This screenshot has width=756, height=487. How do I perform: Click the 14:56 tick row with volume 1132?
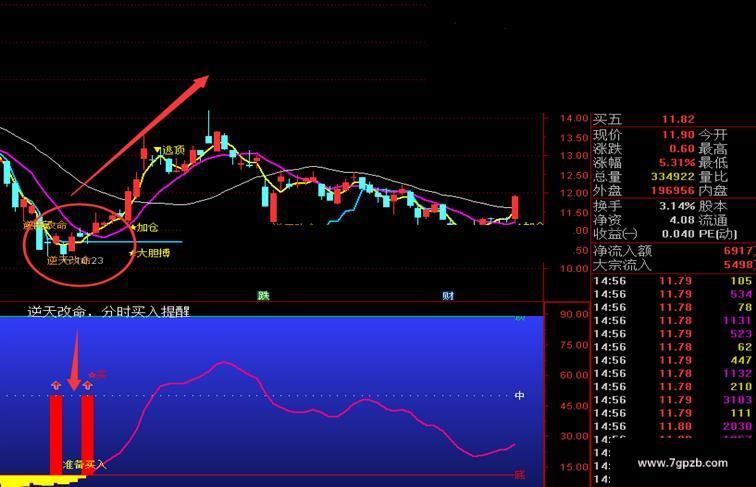(673, 373)
